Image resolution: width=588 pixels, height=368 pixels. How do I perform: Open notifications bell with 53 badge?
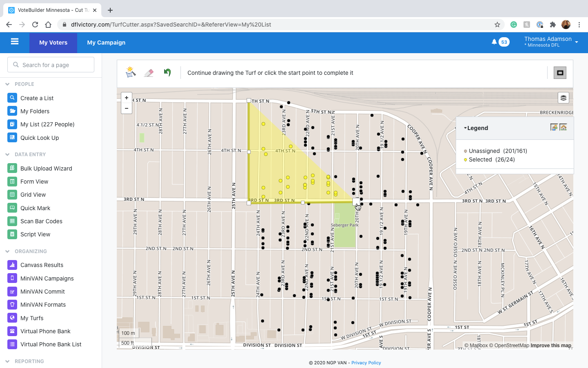point(494,42)
